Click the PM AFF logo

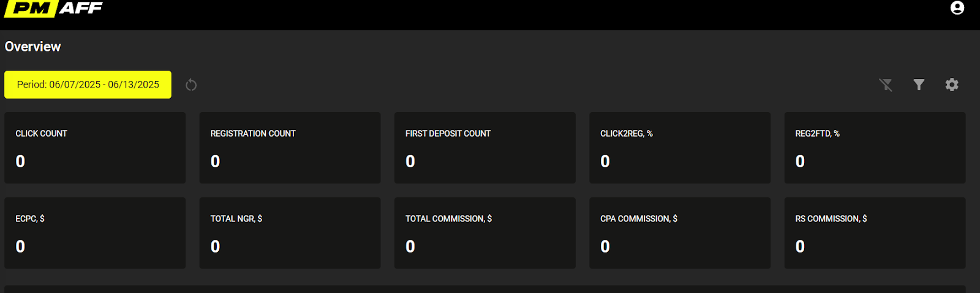pyautogui.click(x=53, y=9)
